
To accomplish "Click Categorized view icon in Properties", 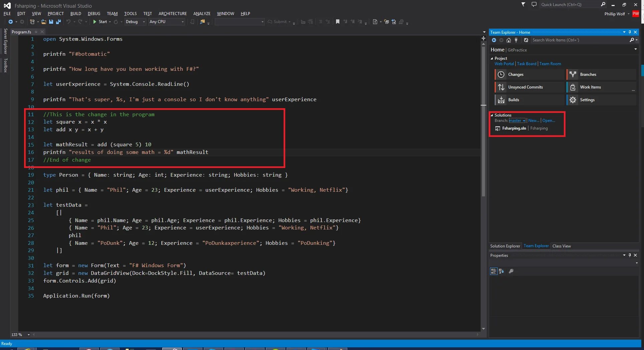I will tap(494, 271).
